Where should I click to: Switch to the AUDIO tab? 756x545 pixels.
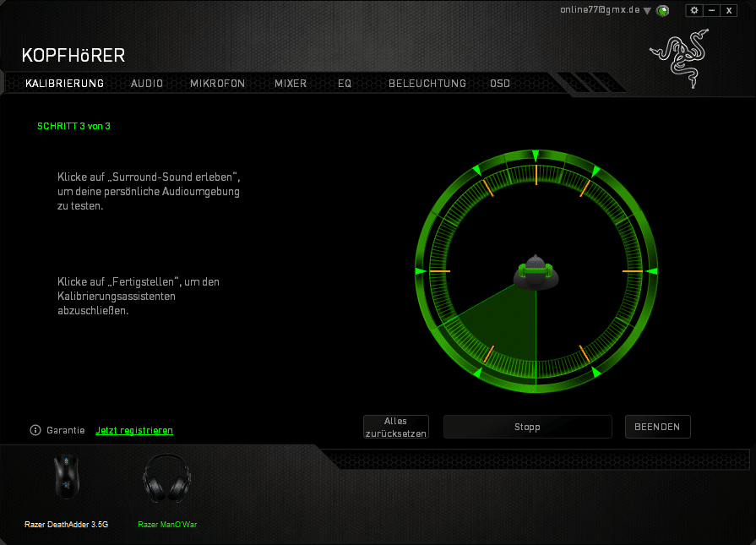pos(147,84)
